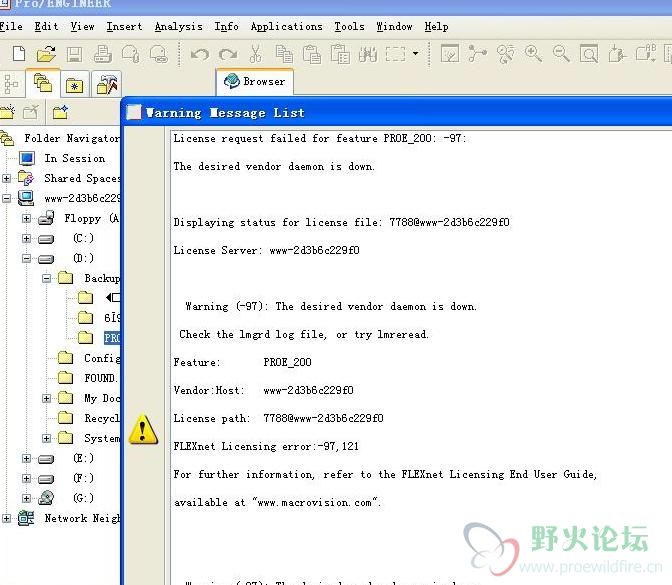Screen dimensions: 672x585
Task: Click the Refit view icon
Action: (589, 54)
